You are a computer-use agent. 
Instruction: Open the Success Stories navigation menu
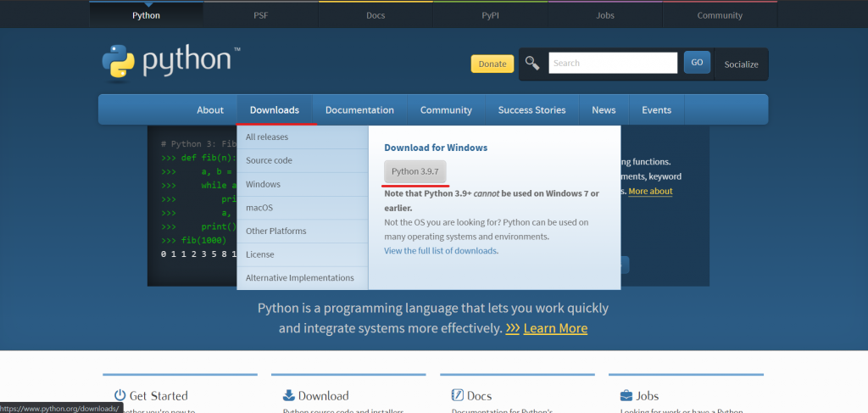[x=532, y=109]
